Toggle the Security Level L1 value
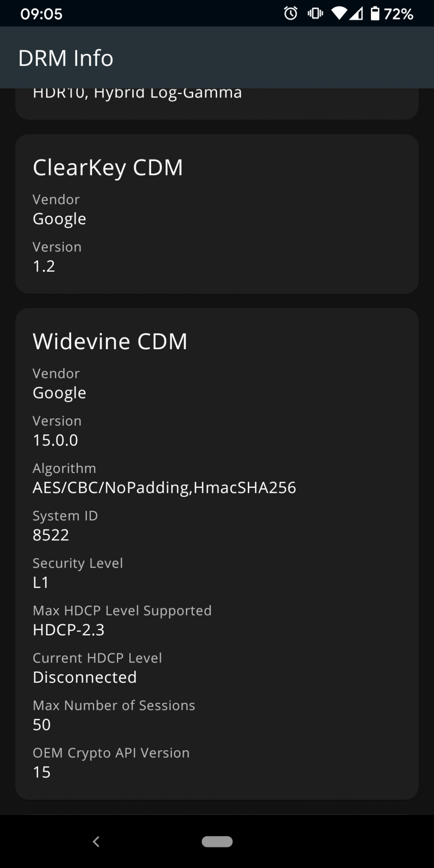 coord(41,582)
